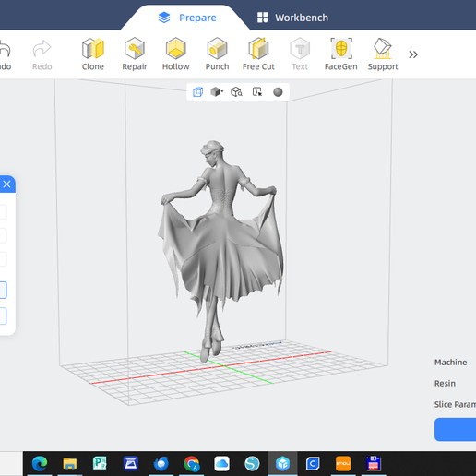Activate the Free Cut tool
Screen dimensions: 476x476
coord(258,54)
